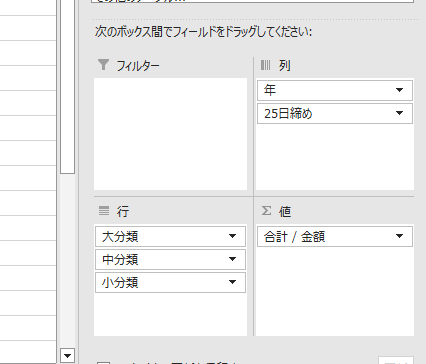Open dropdown for 大分類 row field
Image resolution: width=426 pixels, height=364 pixels.
tap(232, 236)
